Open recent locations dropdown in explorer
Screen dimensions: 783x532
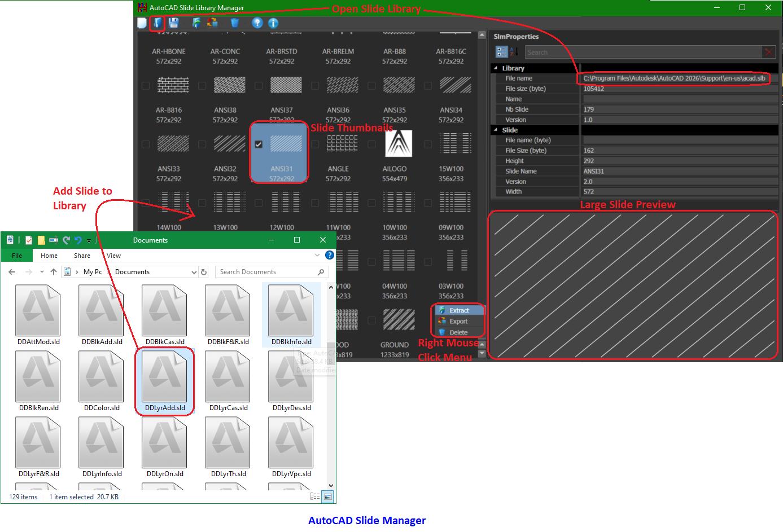41,272
